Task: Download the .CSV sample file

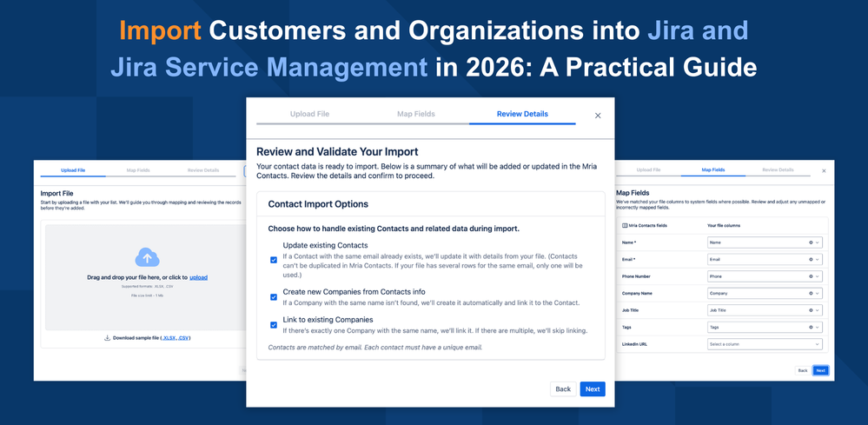Action: coord(184,337)
